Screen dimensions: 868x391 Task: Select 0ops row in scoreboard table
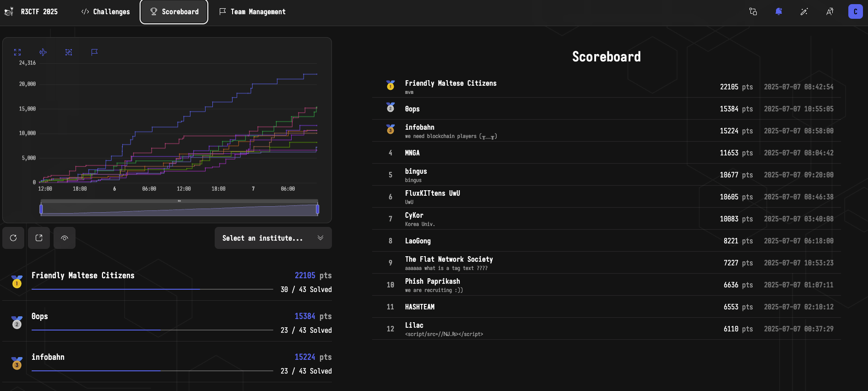[x=607, y=109]
